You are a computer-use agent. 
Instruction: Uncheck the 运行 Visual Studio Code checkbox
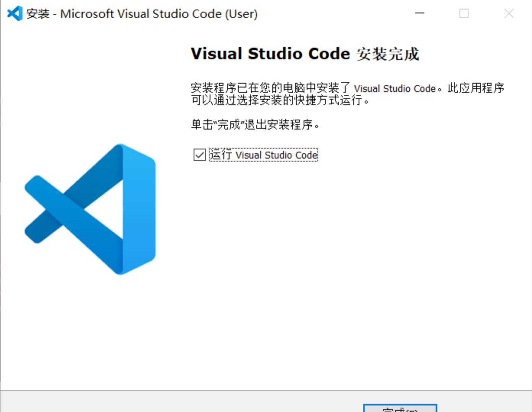(199, 155)
